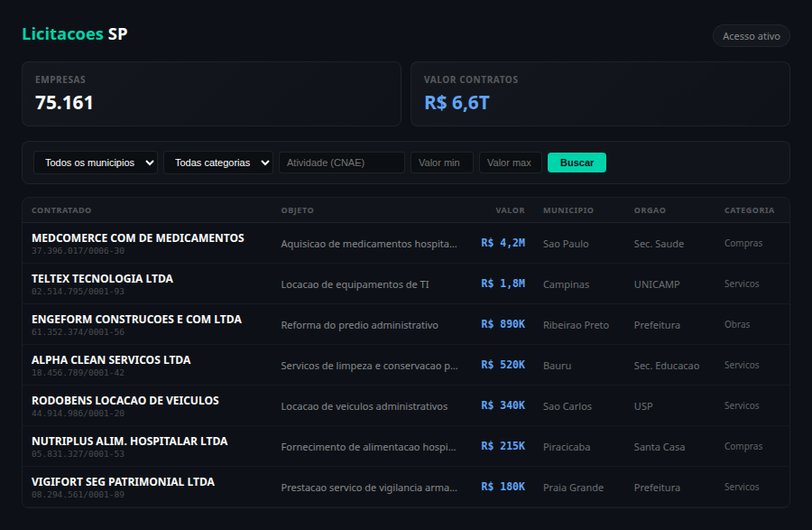This screenshot has width=812, height=530.
Task: Click the Licitacoes SP logo title
Action: (x=75, y=34)
